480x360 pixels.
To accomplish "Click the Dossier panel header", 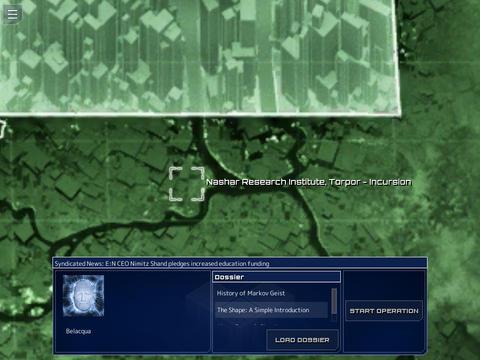I will point(276,277).
